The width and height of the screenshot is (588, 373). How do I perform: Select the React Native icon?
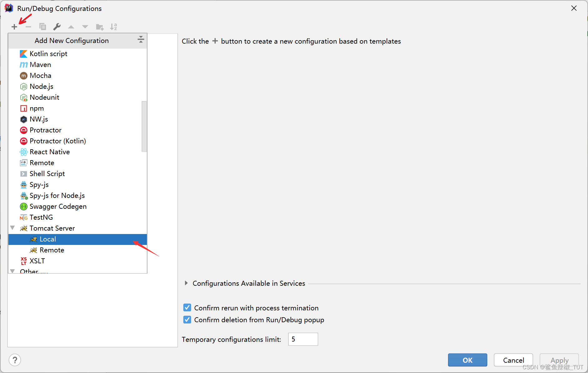click(x=23, y=152)
